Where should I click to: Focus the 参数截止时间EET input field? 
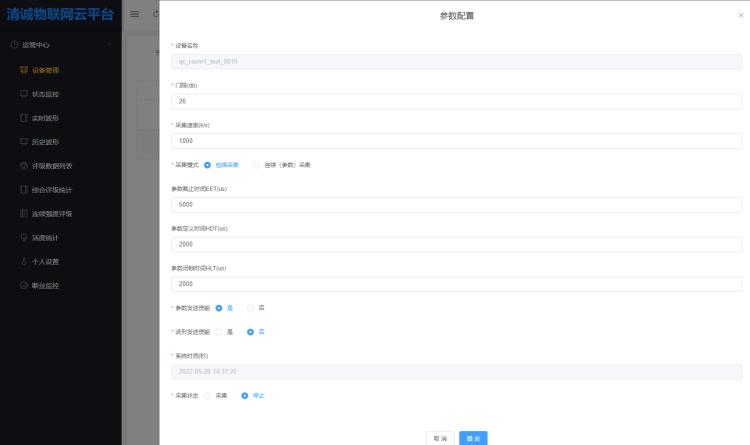pos(456,204)
